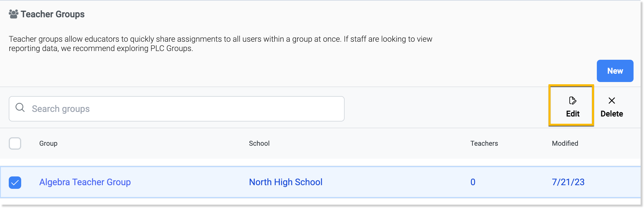644x208 pixels.
Task: Sort by the Group column header
Action: click(48, 143)
